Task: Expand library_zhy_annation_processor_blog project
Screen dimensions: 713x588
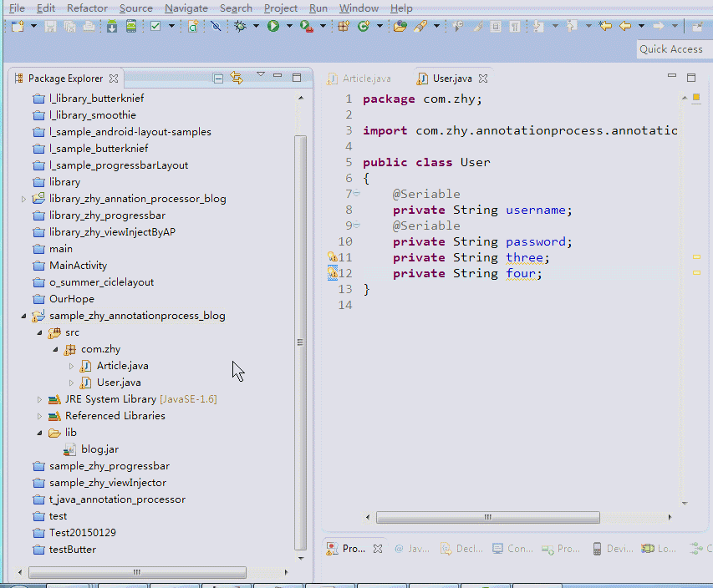Action: pos(23,199)
